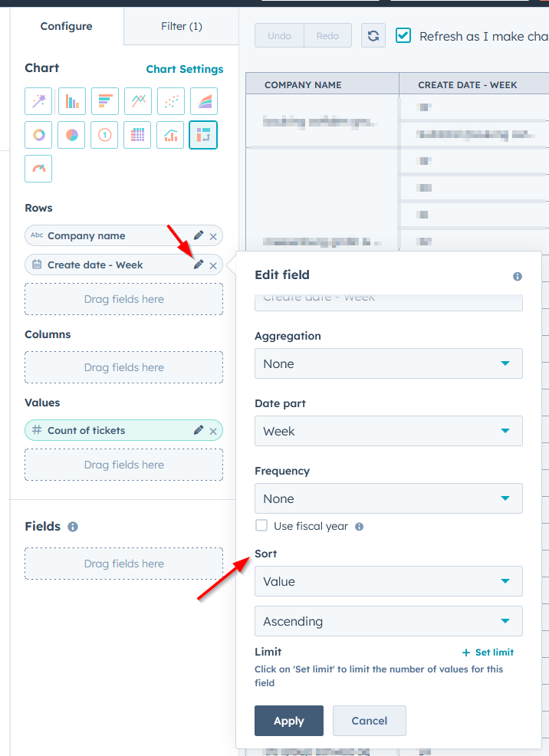Click the Apply button in Edit field
This screenshot has width=549, height=756.
288,721
